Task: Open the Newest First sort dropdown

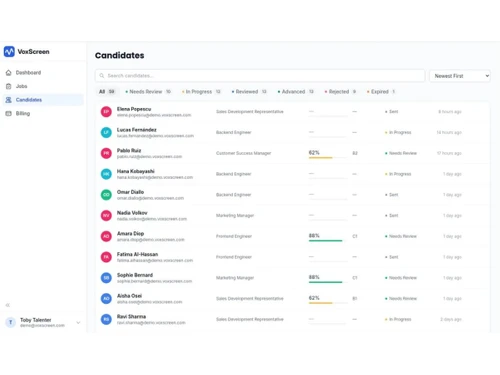Action: [x=460, y=76]
